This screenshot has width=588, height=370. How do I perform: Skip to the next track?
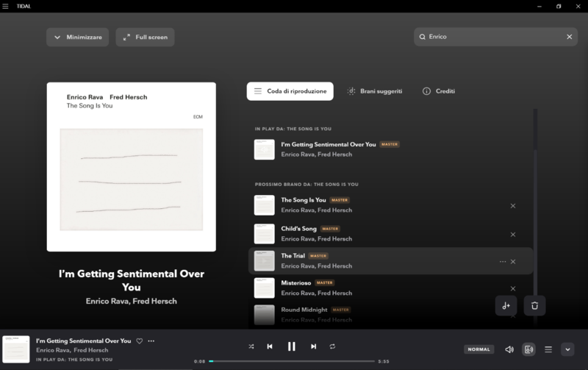(314, 346)
